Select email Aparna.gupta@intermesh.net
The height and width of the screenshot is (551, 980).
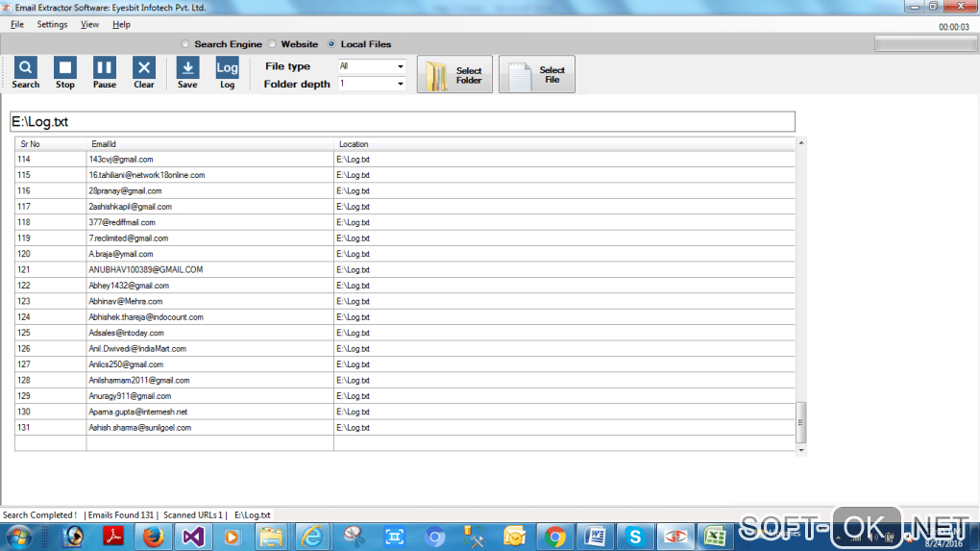137,413
